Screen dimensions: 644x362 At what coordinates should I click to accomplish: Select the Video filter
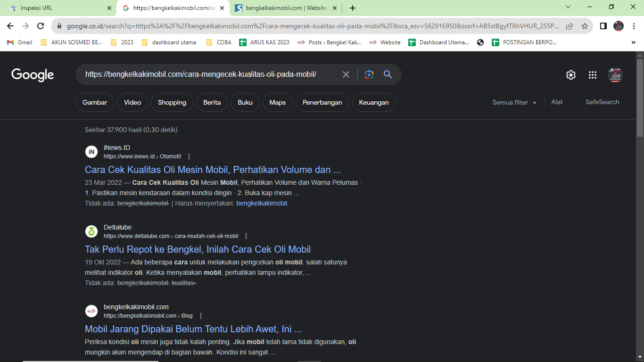tap(132, 102)
